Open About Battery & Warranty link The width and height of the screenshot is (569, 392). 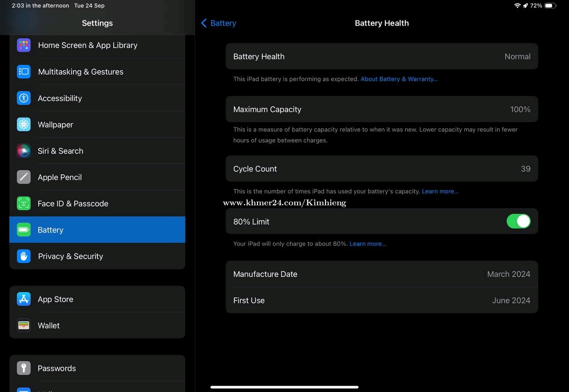click(399, 79)
